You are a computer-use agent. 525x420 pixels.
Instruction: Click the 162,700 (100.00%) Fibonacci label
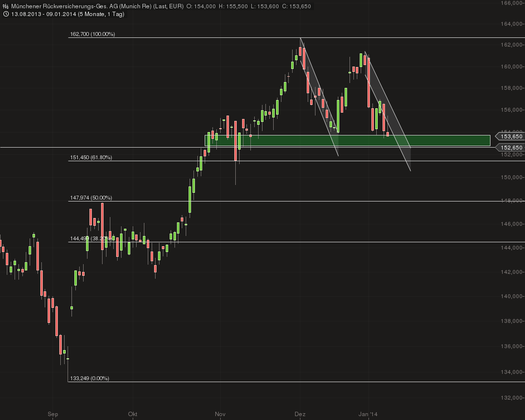(92, 34)
